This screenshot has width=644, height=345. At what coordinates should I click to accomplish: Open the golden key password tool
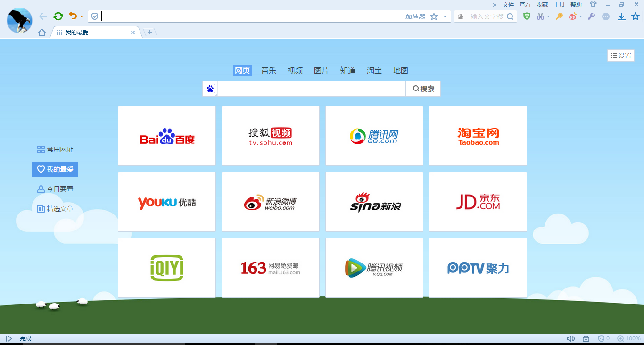[559, 16]
